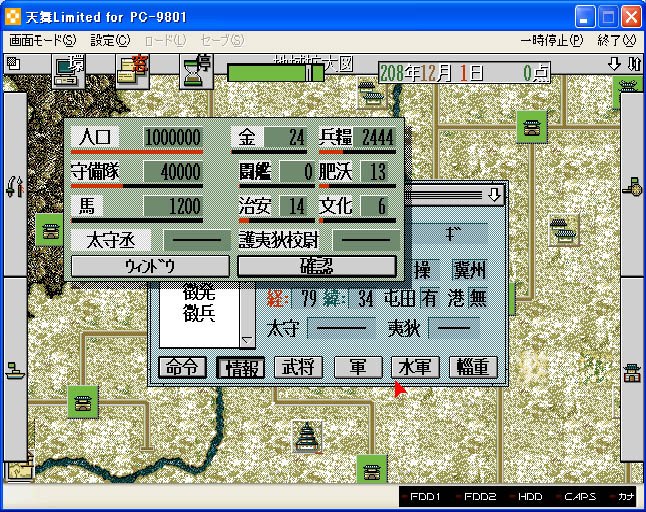646x512 pixels.
Task: Select the green city tile at top right
Action: (531, 127)
